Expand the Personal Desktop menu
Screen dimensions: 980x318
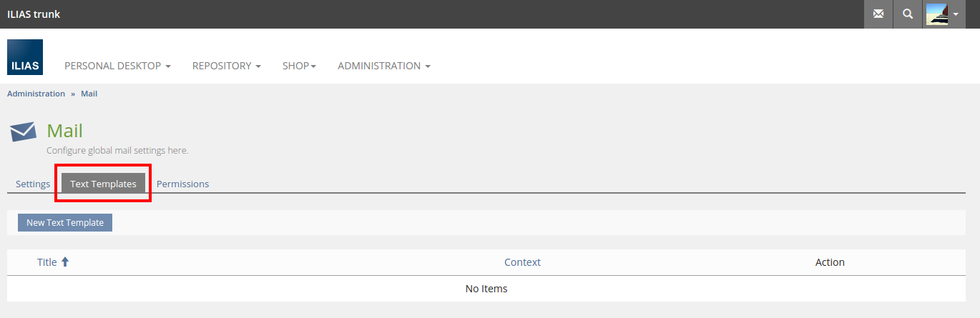[x=117, y=66]
